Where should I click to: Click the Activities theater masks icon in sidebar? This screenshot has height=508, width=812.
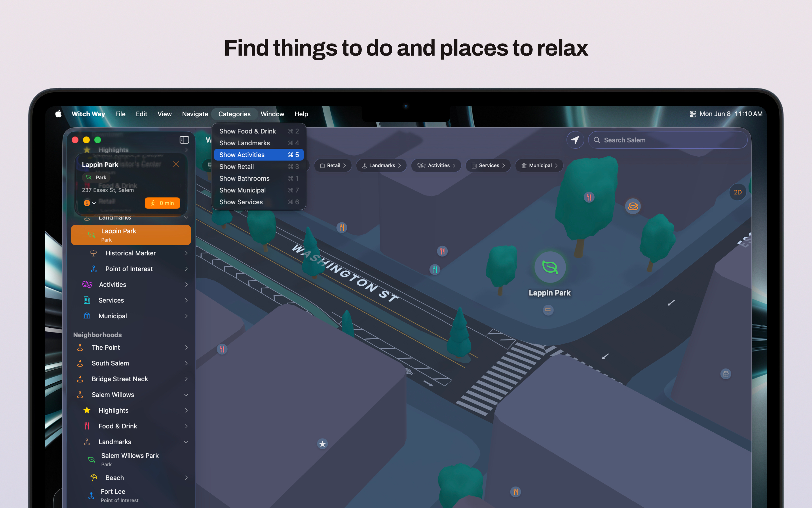pos(87,284)
